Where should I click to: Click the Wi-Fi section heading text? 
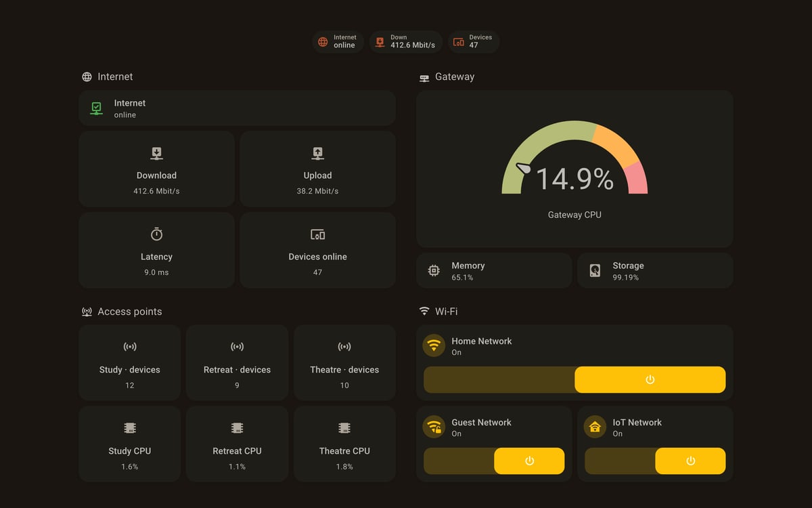click(447, 312)
